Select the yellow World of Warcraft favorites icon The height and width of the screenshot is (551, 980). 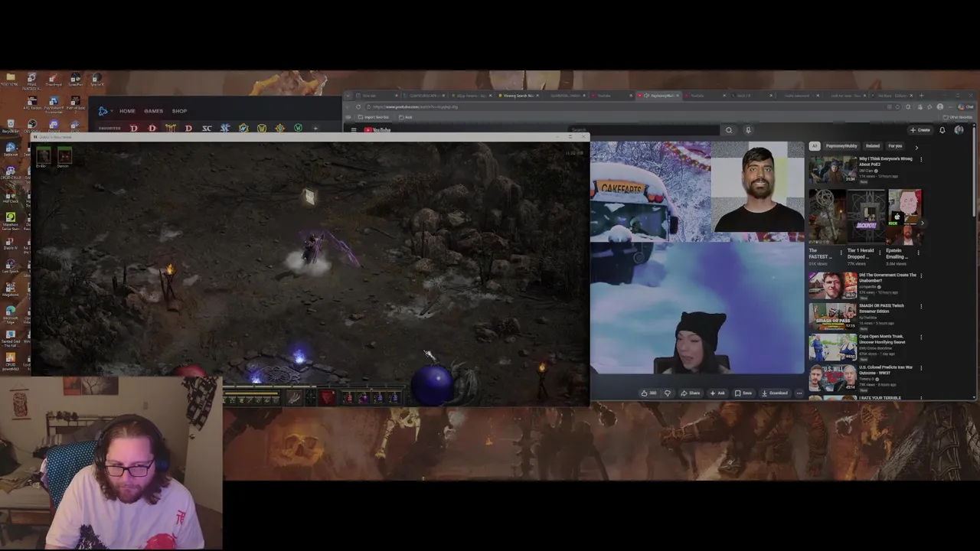click(262, 128)
